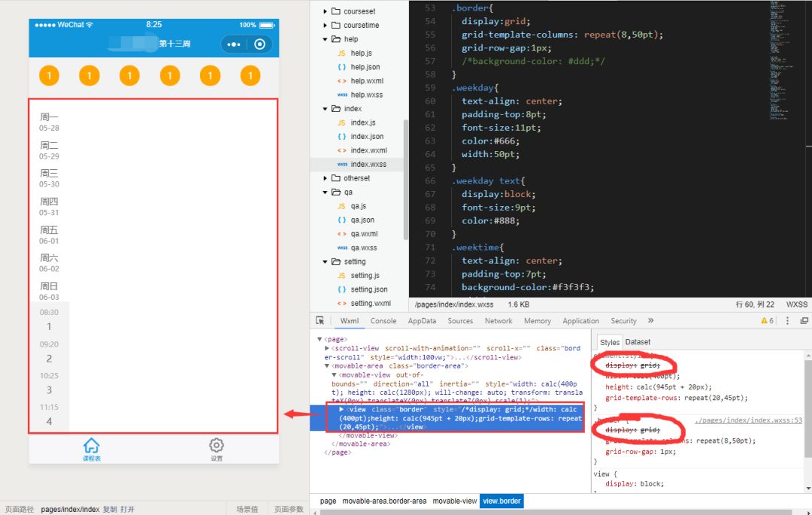Collapse the movable-area node arrow
812x515 pixels.
click(327, 366)
